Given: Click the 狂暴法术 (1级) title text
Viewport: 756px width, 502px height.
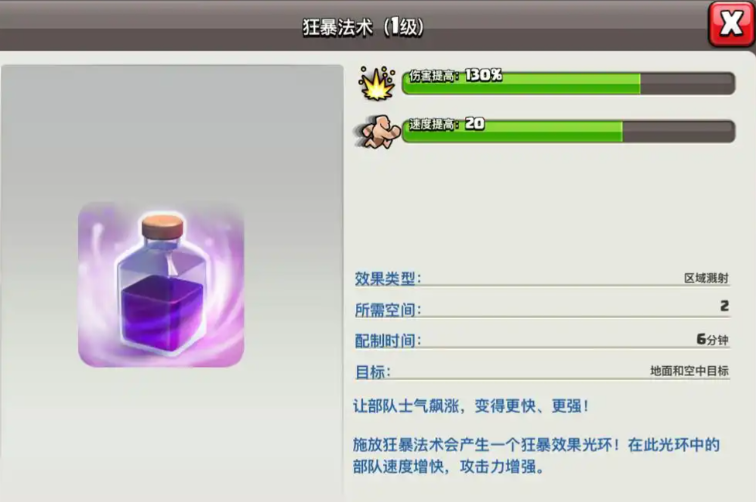Looking at the screenshot, I should click(363, 27).
